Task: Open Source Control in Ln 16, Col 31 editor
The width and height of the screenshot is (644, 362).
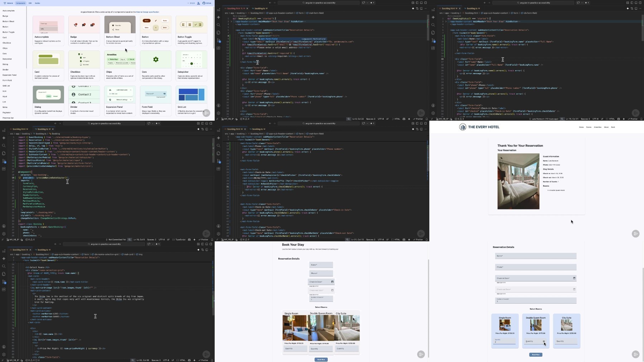Action: coord(433,40)
